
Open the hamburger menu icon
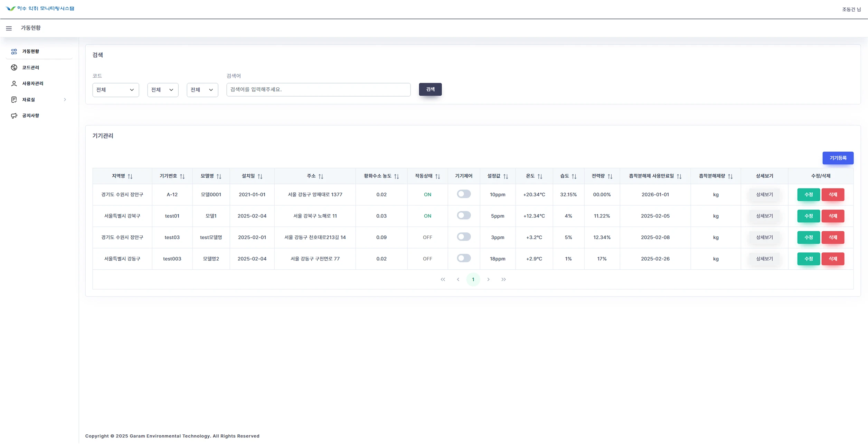tap(9, 28)
